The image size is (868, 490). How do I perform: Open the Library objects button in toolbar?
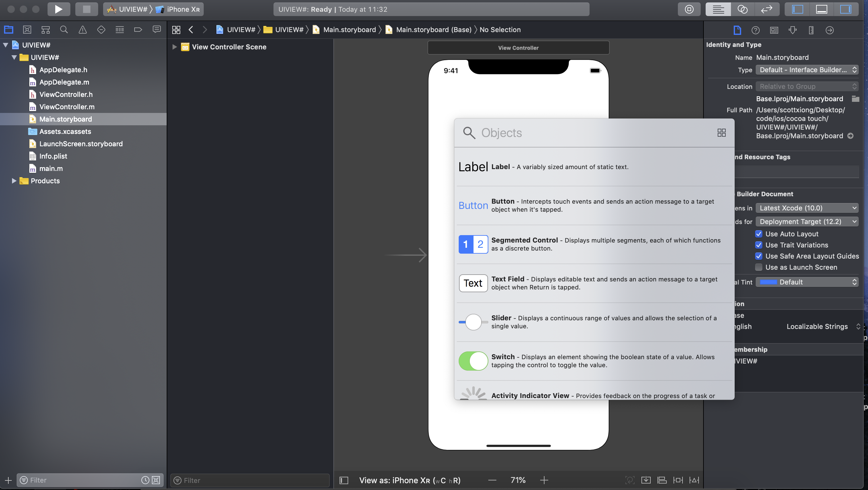[x=689, y=9]
